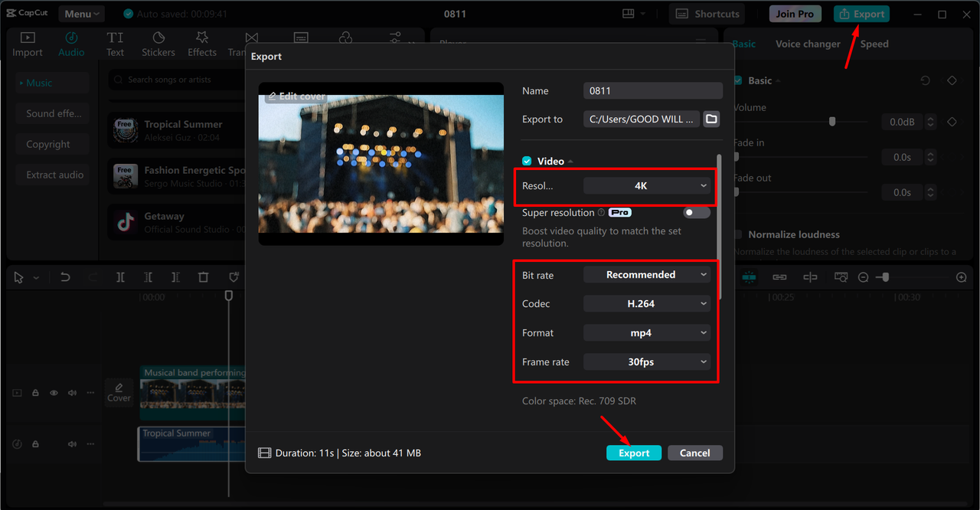
Task: Select the Audio tool tab
Action: [x=71, y=44]
